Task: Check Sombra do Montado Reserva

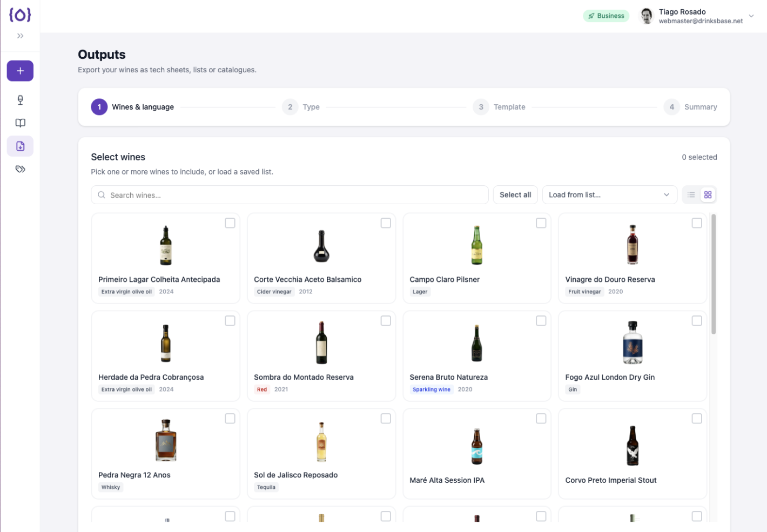Action: tap(386, 321)
